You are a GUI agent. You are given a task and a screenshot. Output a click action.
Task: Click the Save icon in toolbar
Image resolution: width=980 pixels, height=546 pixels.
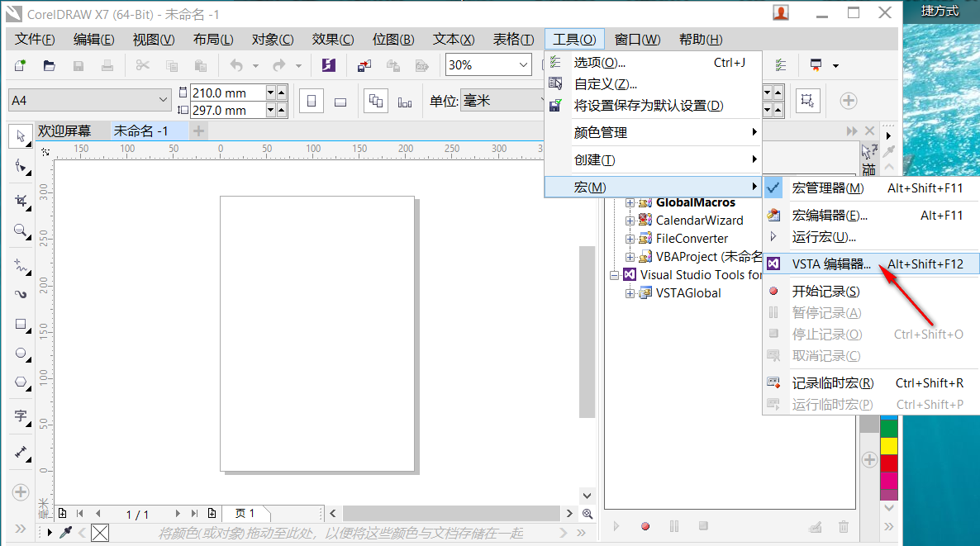coord(78,65)
